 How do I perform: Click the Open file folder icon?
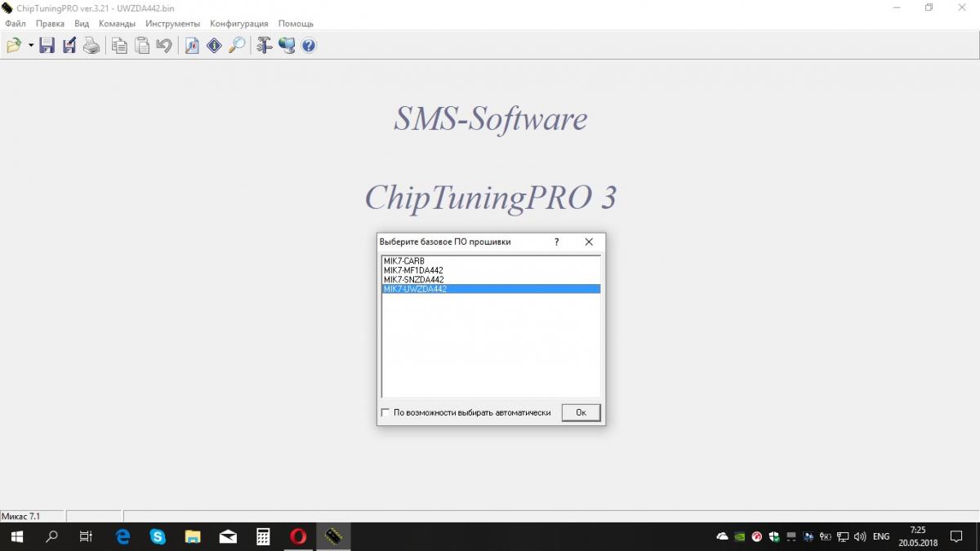(14, 46)
